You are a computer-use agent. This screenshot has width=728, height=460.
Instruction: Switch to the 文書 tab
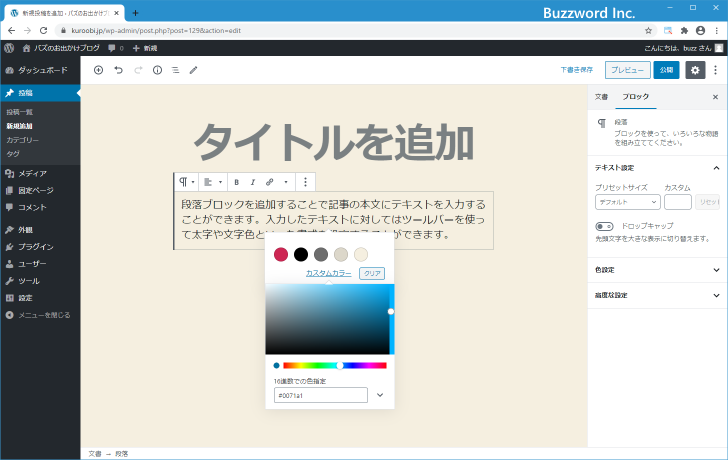click(x=601, y=97)
